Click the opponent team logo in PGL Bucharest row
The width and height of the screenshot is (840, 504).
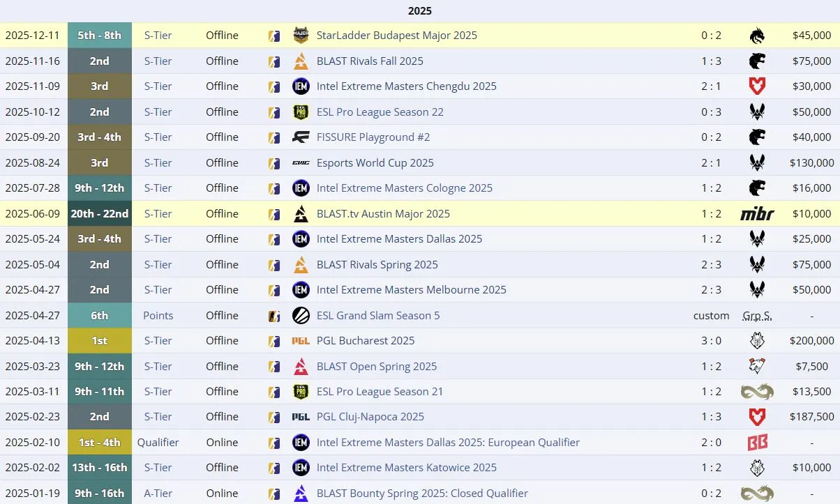757,341
